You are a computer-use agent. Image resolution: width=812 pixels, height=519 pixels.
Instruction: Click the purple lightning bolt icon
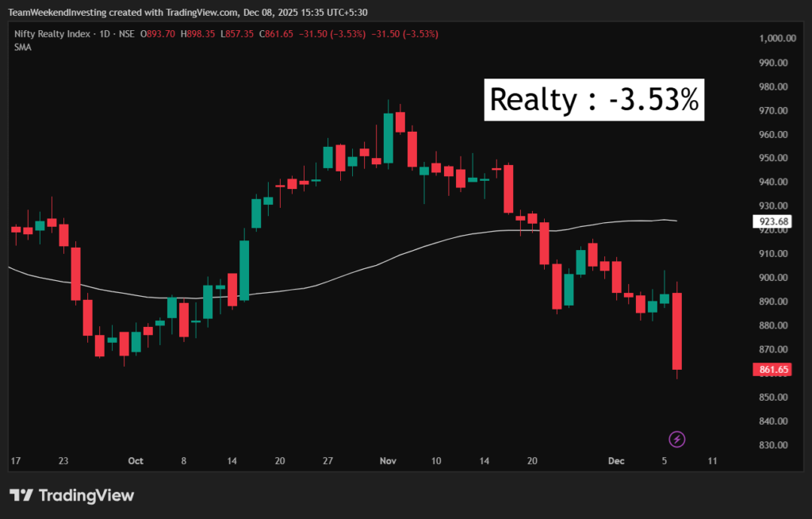click(676, 439)
